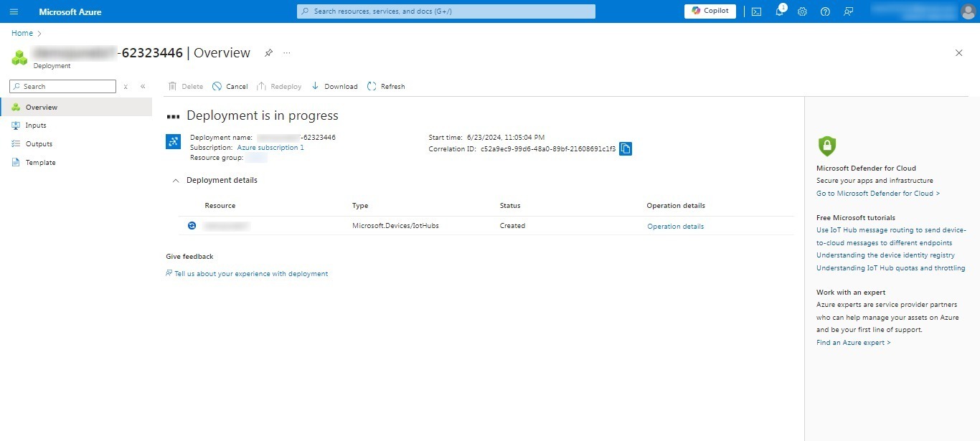
Task: Close the deployment overview blade
Action: (959, 53)
